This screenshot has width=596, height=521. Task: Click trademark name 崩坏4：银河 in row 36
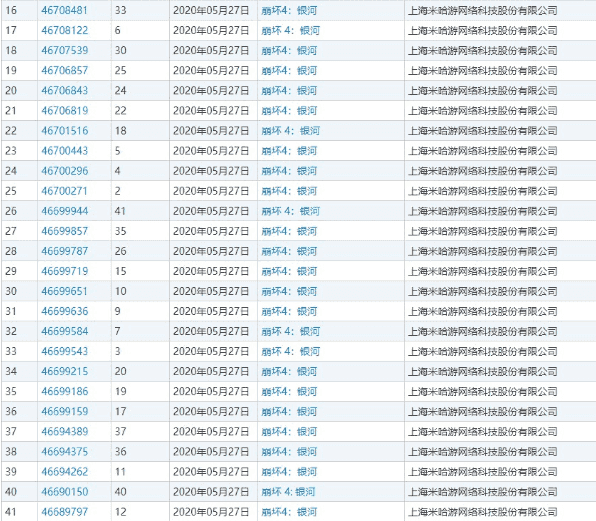pyautogui.click(x=289, y=412)
